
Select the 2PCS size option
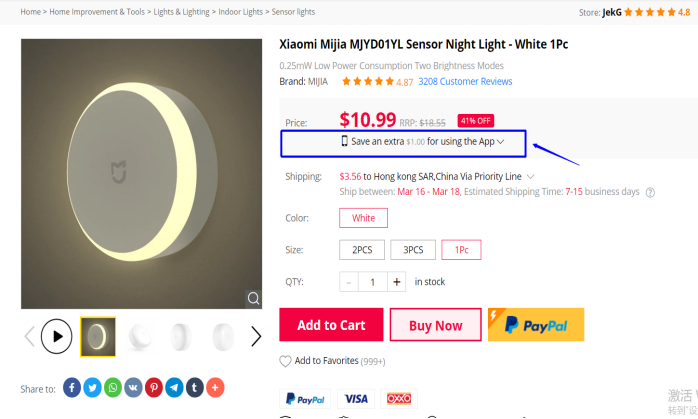(362, 250)
